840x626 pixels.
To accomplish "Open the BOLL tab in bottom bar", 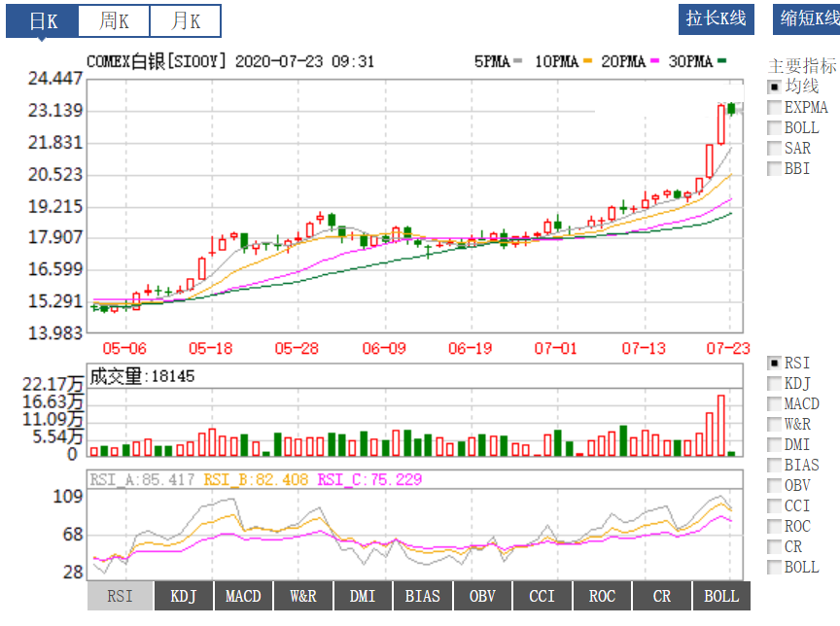I will [x=721, y=596].
